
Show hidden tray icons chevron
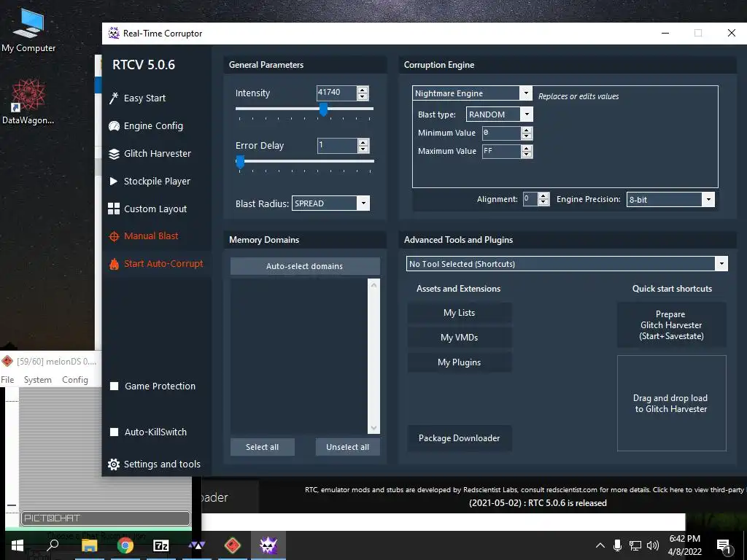pyautogui.click(x=600, y=545)
